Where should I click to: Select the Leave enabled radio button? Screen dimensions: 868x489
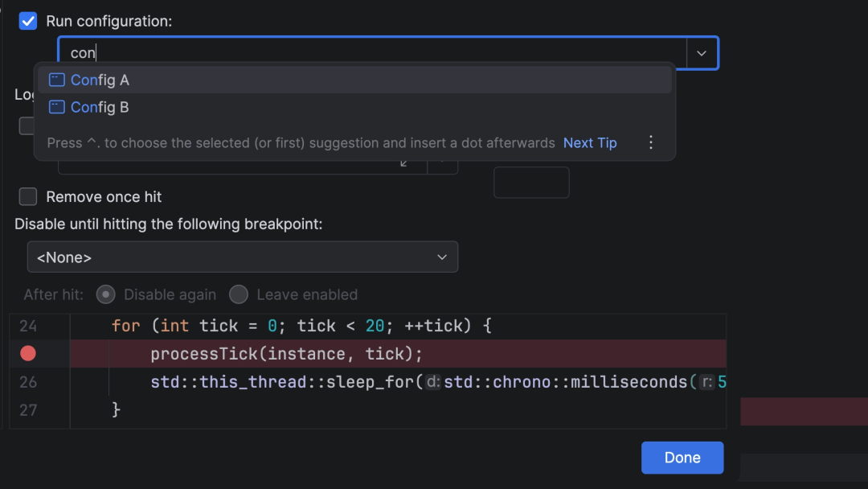[239, 294]
